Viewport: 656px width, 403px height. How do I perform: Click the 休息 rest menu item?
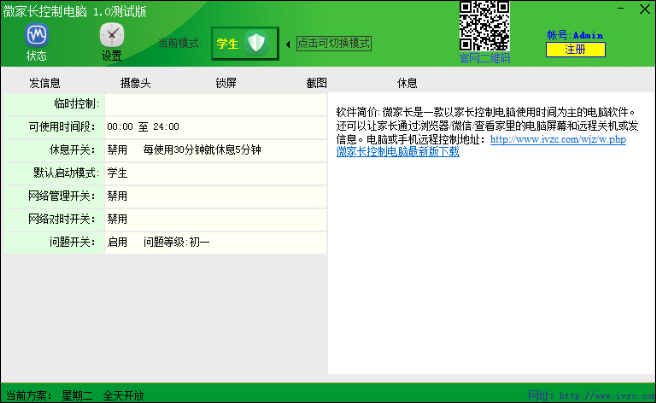point(407,83)
